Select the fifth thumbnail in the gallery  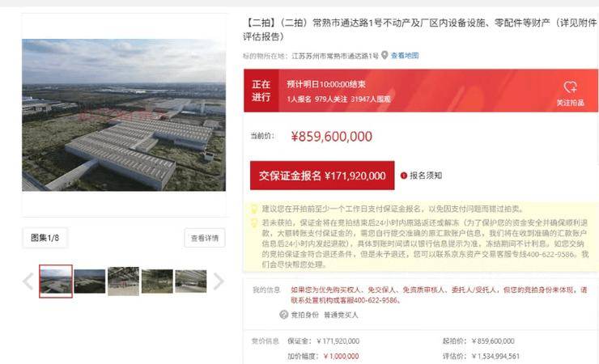pos(190,281)
